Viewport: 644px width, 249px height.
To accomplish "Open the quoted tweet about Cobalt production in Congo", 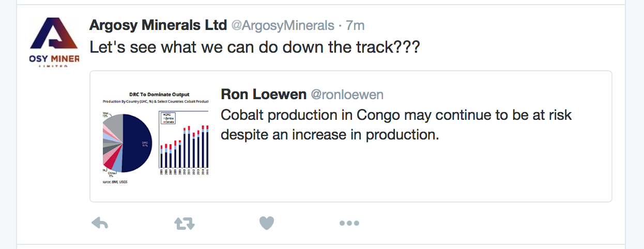I will 351,136.
